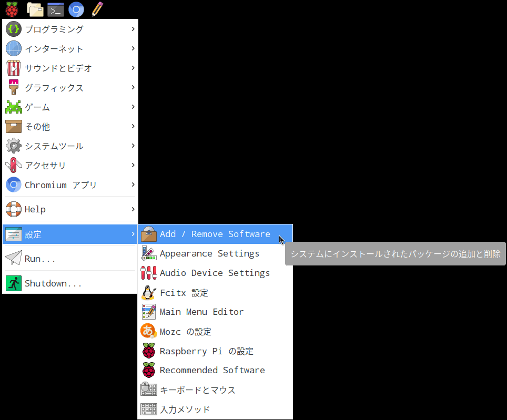Click the Audio Device Settings mixer icon
Screen dimensions: 507x420
click(x=149, y=273)
